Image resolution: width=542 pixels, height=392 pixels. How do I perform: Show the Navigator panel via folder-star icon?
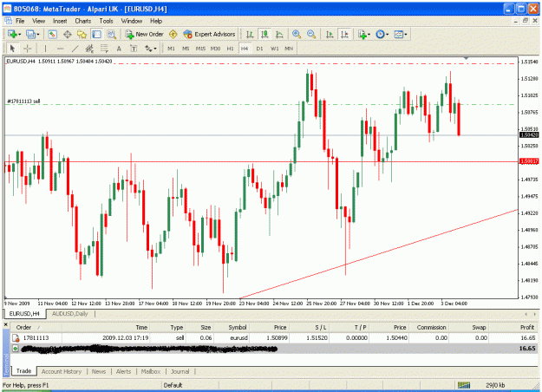tap(82, 34)
